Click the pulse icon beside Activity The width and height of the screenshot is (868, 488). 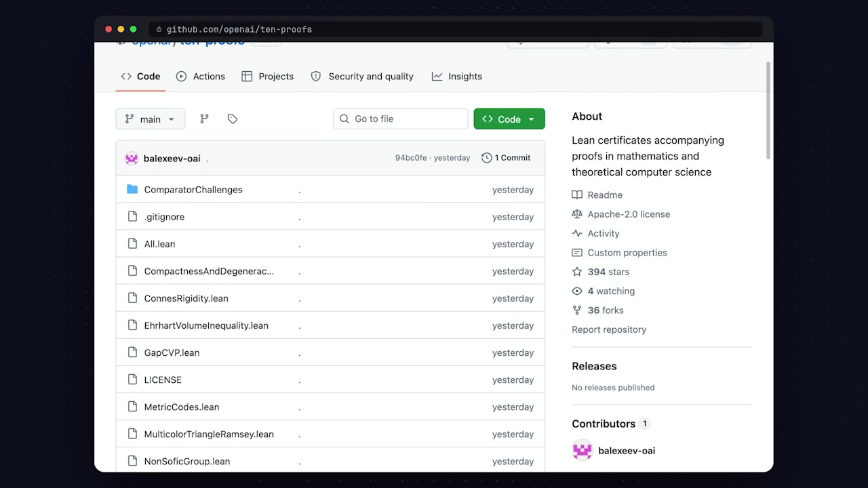[577, 233]
